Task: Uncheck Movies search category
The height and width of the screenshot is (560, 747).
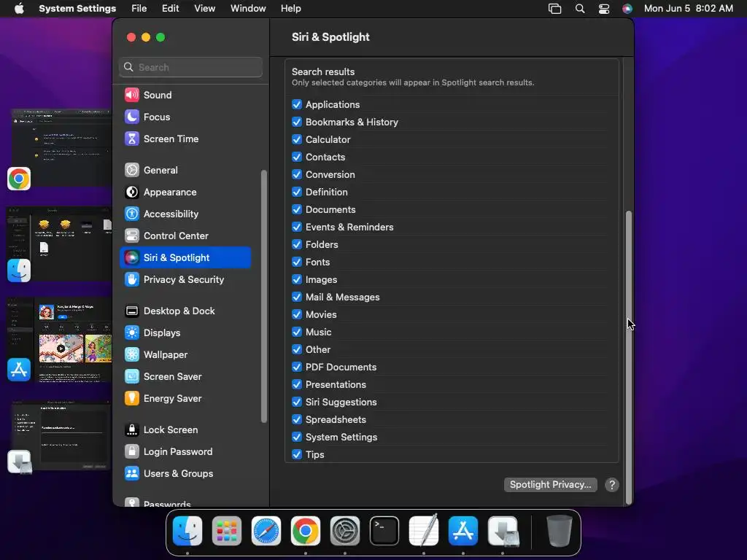Action: 297,314
